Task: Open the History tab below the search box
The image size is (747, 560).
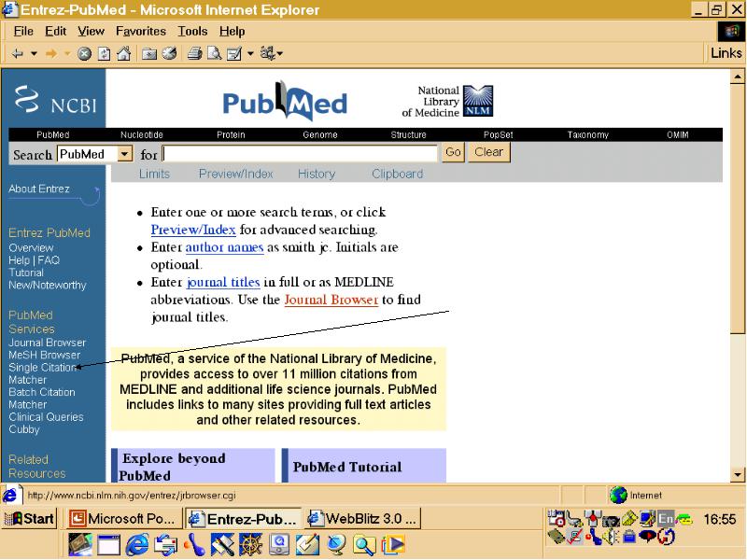Action: pyautogui.click(x=317, y=174)
